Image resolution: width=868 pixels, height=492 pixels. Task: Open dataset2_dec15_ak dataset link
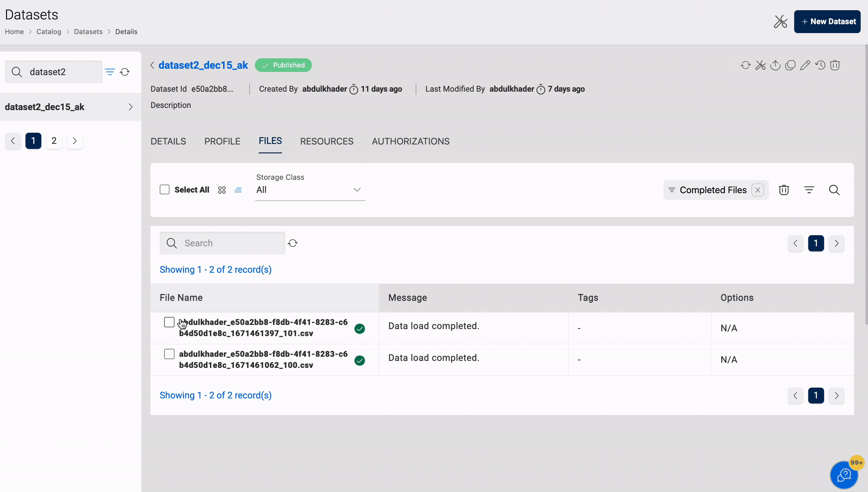coord(203,65)
